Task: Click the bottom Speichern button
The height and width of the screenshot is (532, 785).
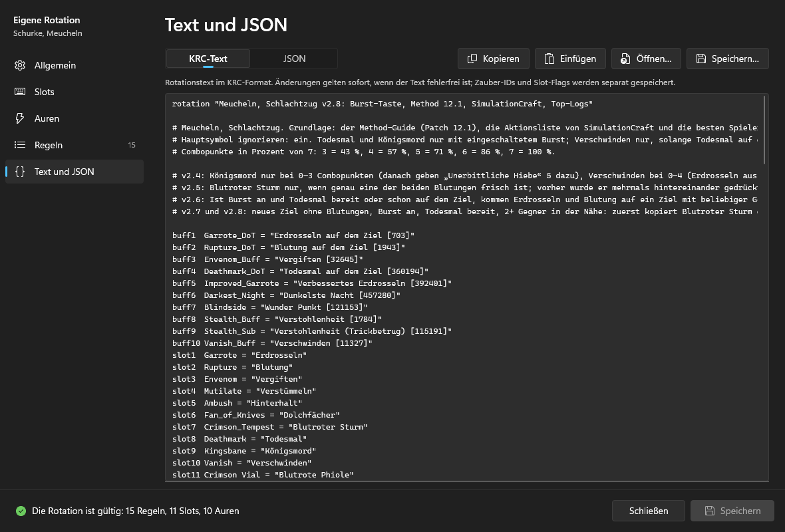Action: point(732,511)
